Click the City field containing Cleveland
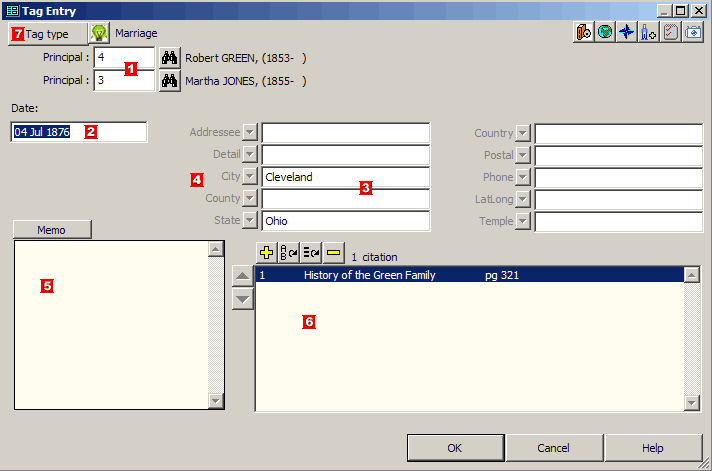 point(346,177)
